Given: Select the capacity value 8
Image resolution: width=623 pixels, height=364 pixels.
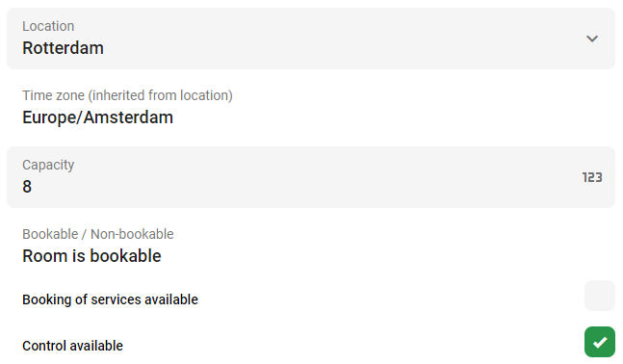Looking at the screenshot, I should point(27,187).
